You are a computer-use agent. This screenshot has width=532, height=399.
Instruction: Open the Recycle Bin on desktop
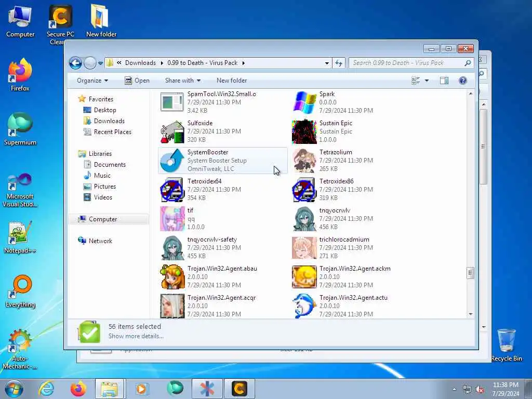[x=507, y=345]
